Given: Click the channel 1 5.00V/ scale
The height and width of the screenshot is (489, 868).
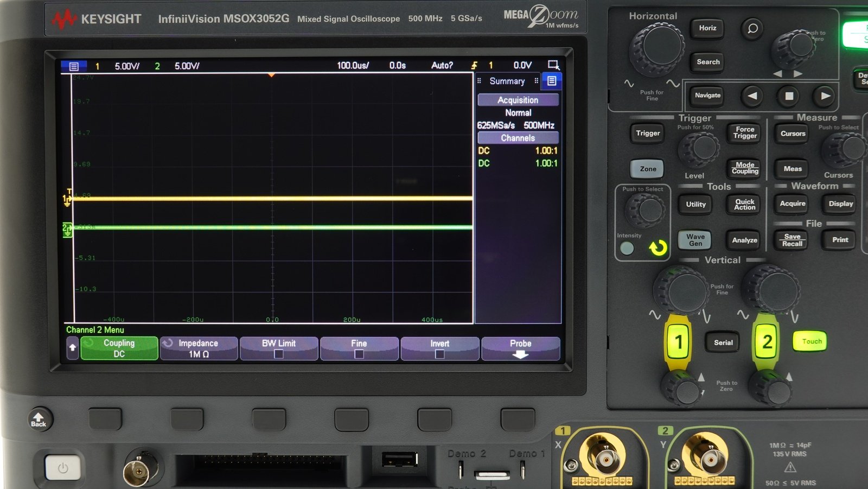Looking at the screenshot, I should [127, 66].
